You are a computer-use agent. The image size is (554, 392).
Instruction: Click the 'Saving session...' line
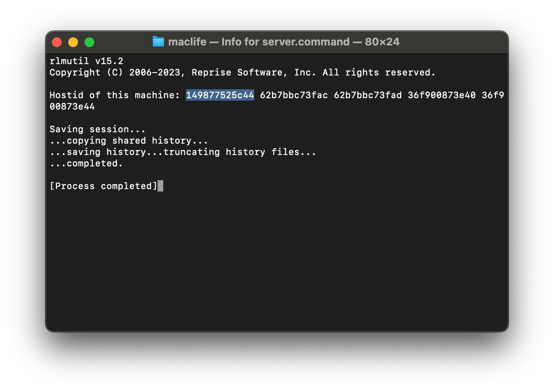click(x=97, y=129)
